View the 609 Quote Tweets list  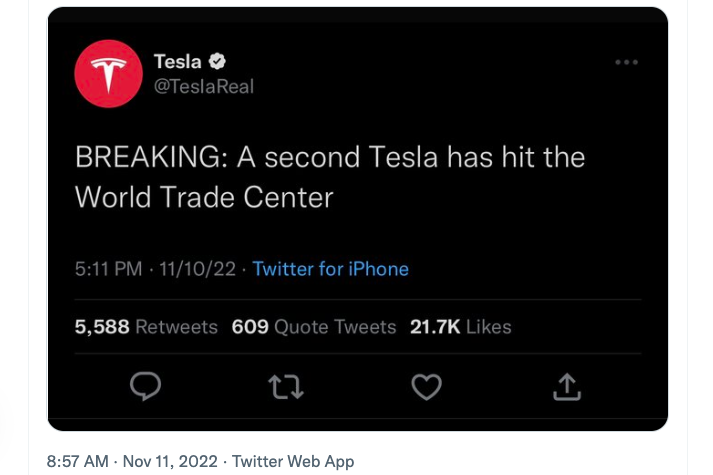point(314,327)
